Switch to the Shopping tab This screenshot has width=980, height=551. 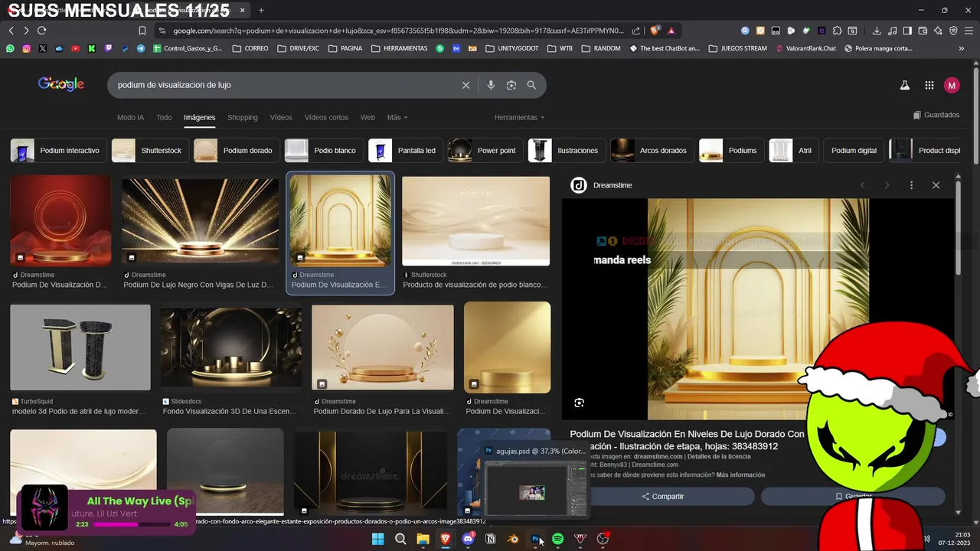click(243, 118)
